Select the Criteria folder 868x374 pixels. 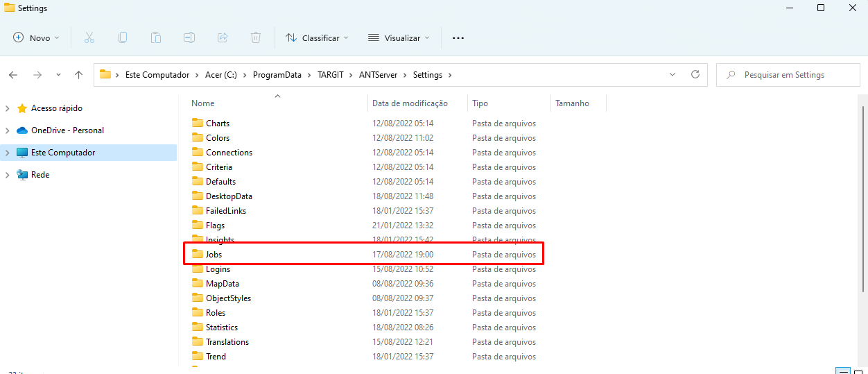coord(219,167)
